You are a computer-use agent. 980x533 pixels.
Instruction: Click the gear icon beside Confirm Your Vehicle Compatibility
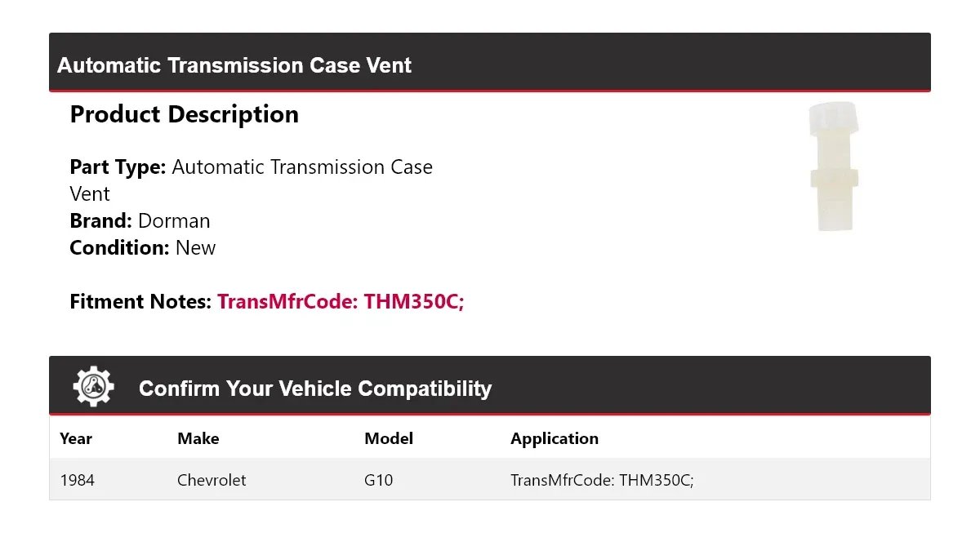coord(93,386)
